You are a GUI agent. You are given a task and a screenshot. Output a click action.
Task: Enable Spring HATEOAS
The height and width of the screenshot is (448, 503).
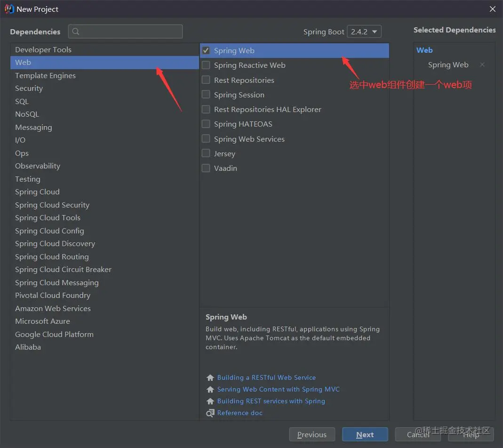[206, 124]
